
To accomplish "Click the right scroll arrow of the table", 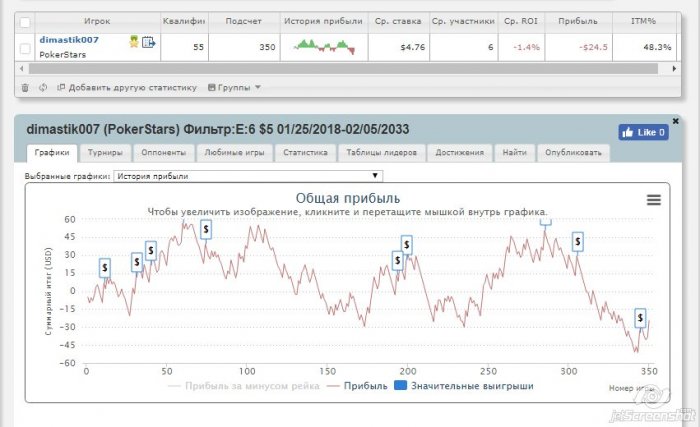I will click(x=674, y=69).
